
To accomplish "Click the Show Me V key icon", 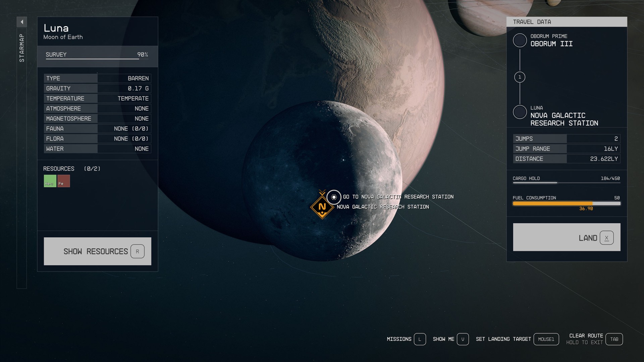I will tap(463, 339).
